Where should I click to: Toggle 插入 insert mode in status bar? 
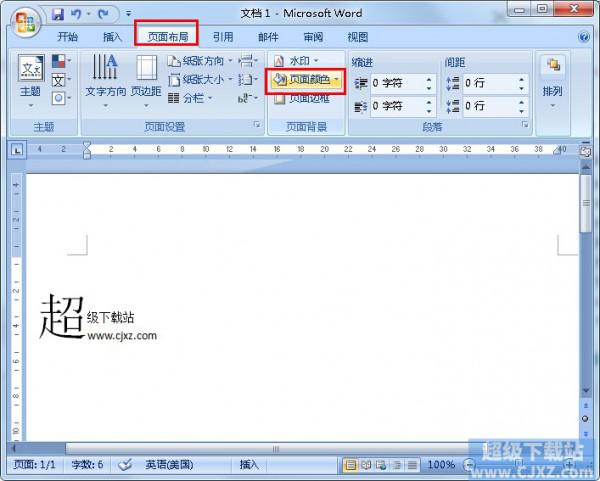tap(249, 465)
